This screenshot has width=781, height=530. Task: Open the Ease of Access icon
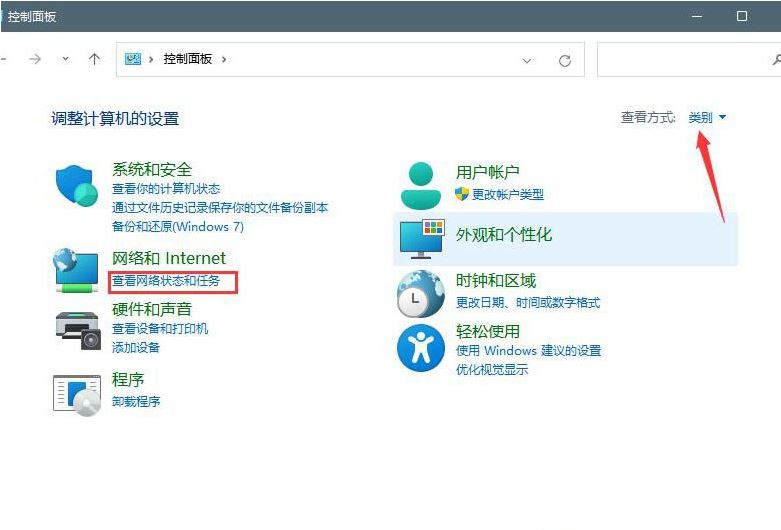coord(420,349)
